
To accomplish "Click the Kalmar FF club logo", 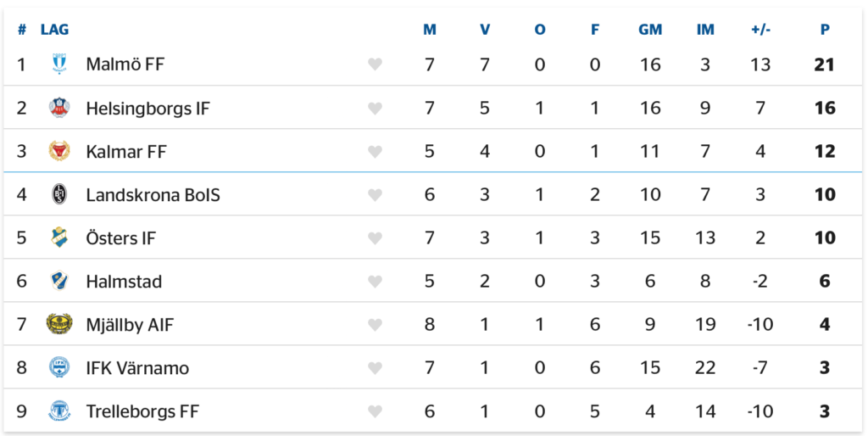I will coord(58,151).
